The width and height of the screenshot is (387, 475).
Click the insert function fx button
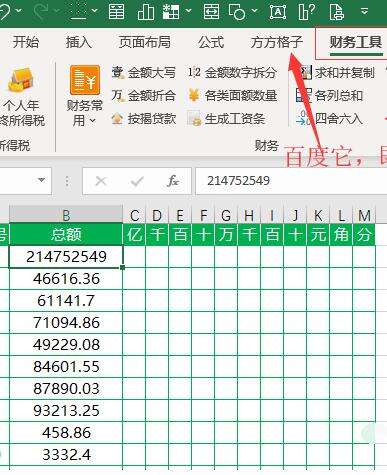tap(173, 181)
